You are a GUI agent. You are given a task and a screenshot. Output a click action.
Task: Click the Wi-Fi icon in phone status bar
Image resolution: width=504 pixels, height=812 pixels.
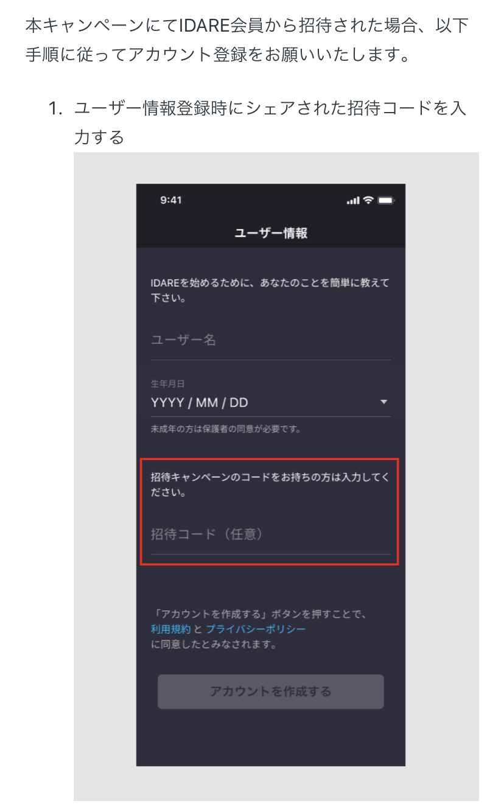pos(368,200)
